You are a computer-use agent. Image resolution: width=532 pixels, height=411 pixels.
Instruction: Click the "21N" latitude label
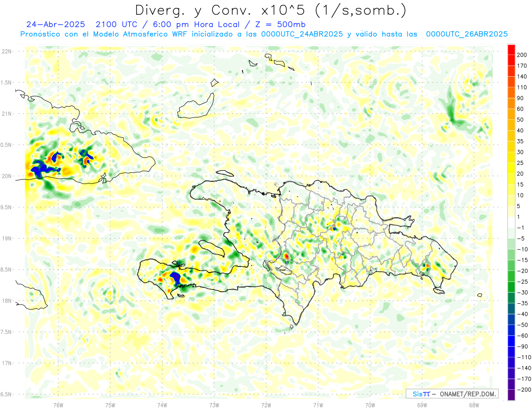coord(7,114)
